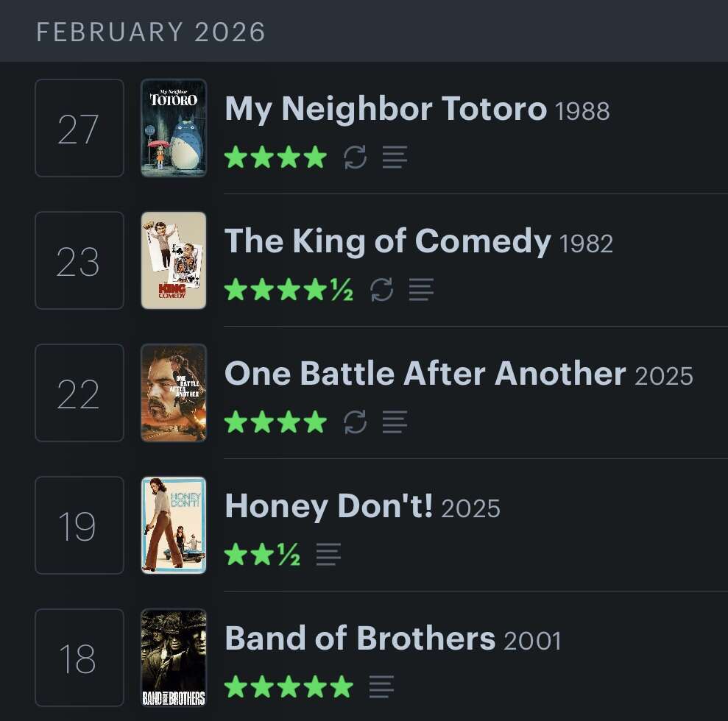Click the rewatch icon for One Battle After Another
This screenshot has width=728, height=721.
click(x=356, y=422)
